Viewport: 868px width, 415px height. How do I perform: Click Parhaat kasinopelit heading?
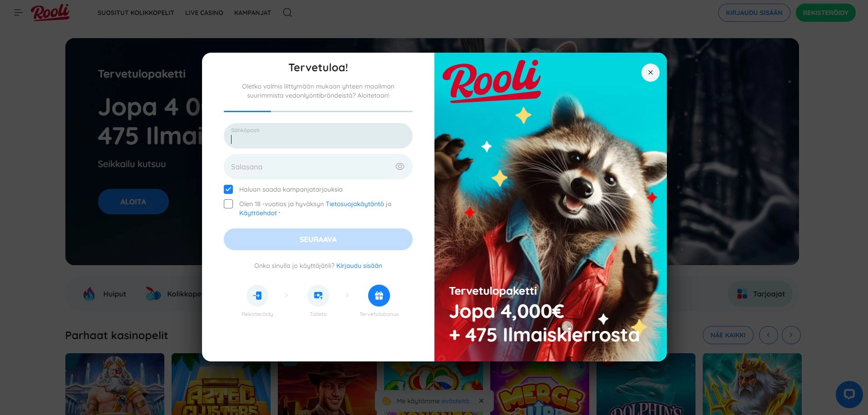click(x=117, y=336)
